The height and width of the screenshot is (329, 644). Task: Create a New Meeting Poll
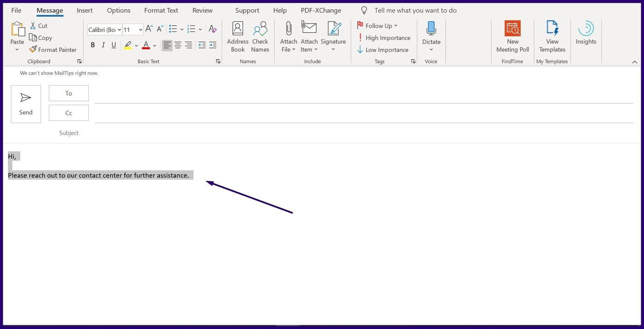[513, 37]
